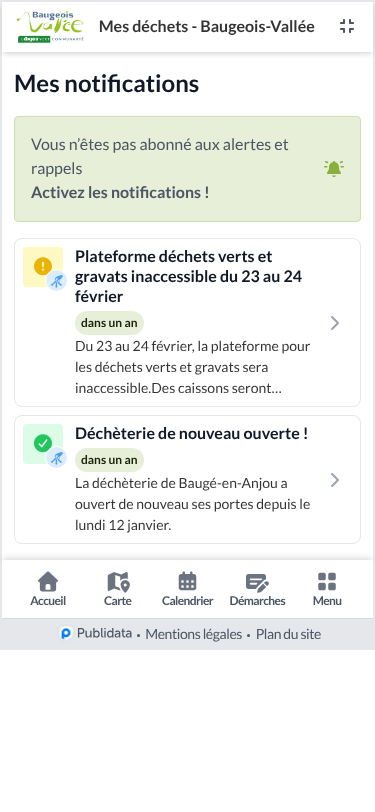
Task: Click the yellow warning exclamation icon
Action: tap(42, 266)
